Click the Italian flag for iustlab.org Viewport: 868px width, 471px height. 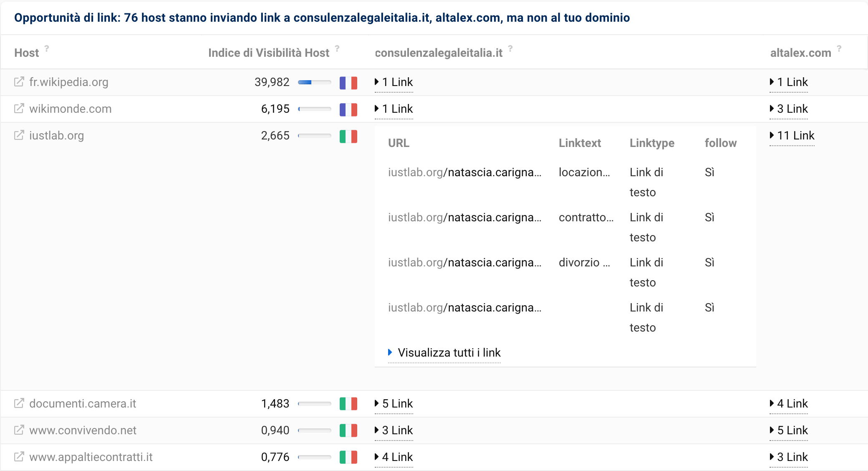coord(348,137)
